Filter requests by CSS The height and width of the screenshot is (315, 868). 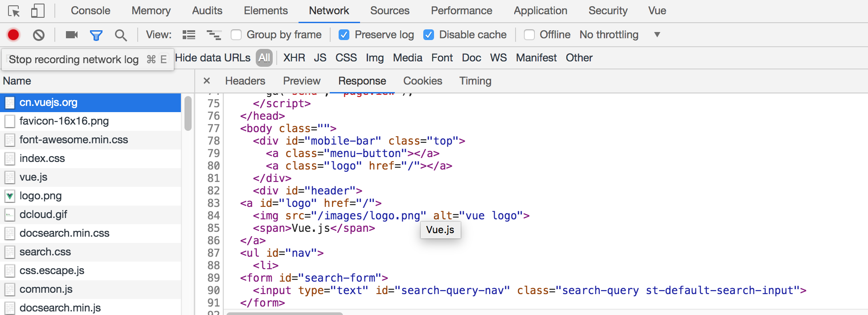pos(346,58)
